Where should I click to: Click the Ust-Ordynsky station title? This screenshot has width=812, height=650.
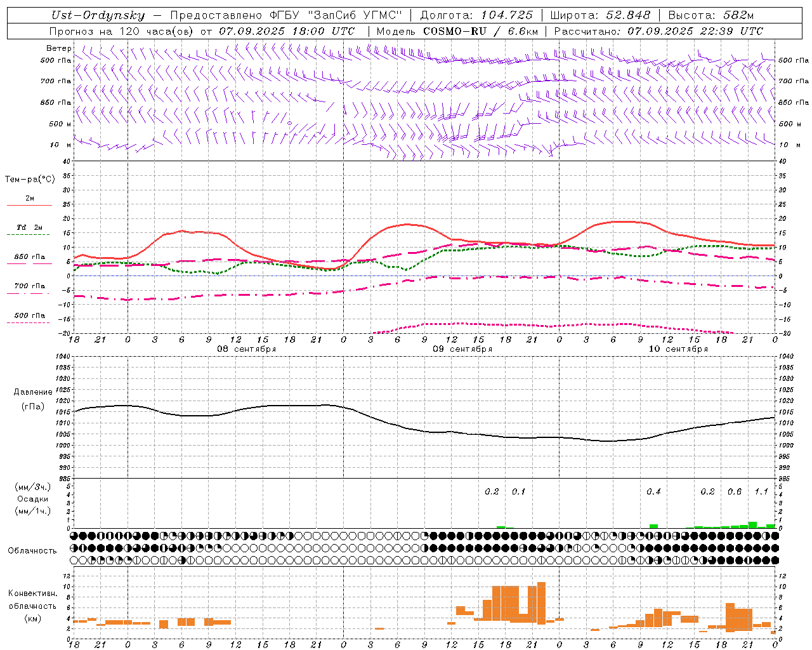[x=98, y=15]
